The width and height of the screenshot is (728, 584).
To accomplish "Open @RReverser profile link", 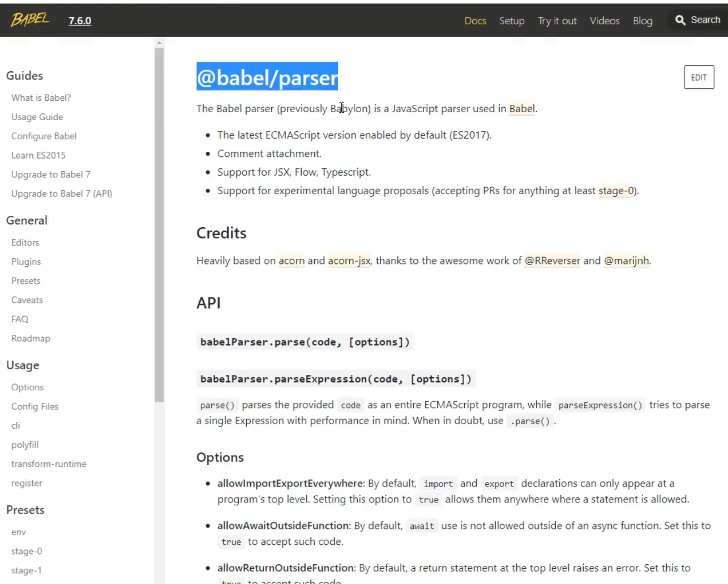I will (553, 261).
